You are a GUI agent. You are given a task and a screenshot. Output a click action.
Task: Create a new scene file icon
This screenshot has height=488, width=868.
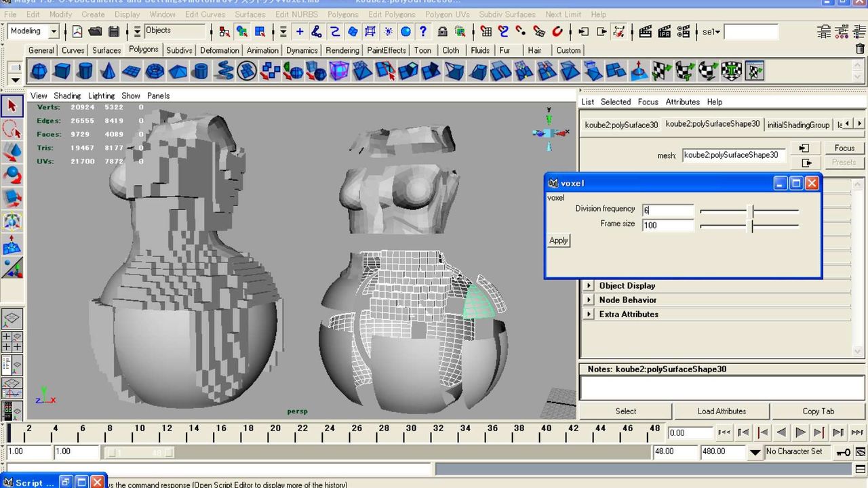coord(77,31)
